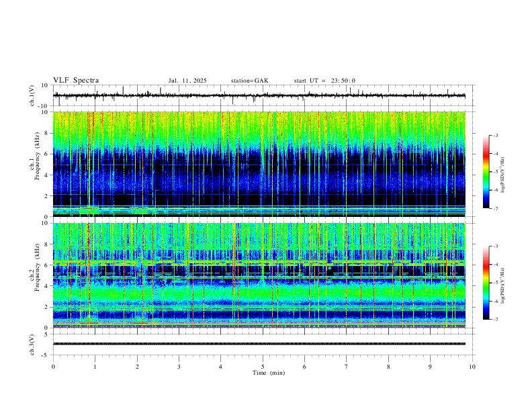Click the ch.1 color bar "-3" label
This screenshot has height=411, width=532.
tap(495, 135)
